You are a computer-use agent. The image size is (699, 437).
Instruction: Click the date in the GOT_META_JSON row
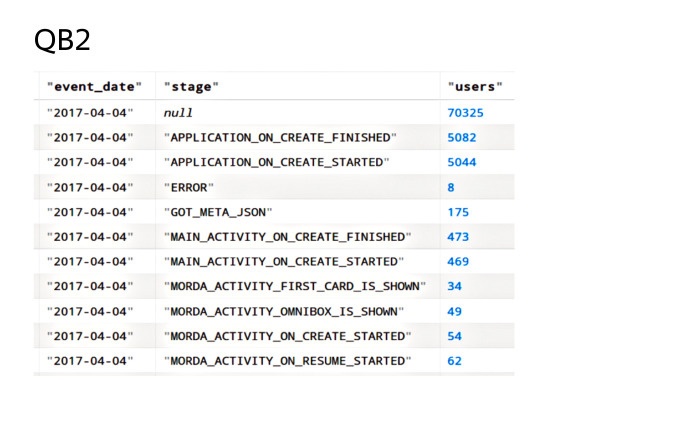(x=90, y=212)
